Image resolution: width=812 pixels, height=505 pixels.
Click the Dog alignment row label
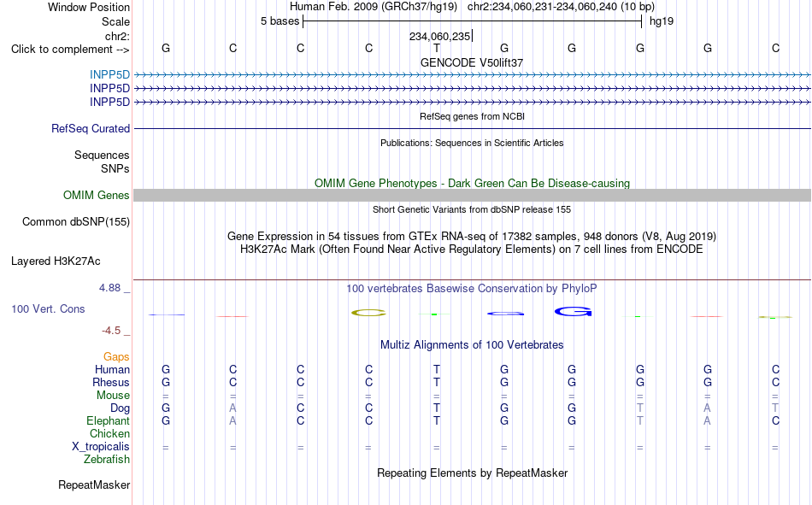click(120, 408)
